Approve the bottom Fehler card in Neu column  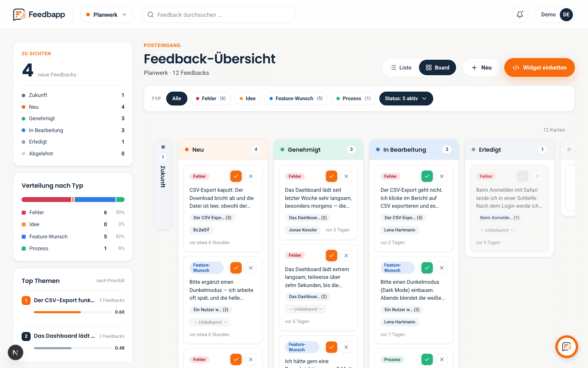pyautogui.click(x=236, y=359)
